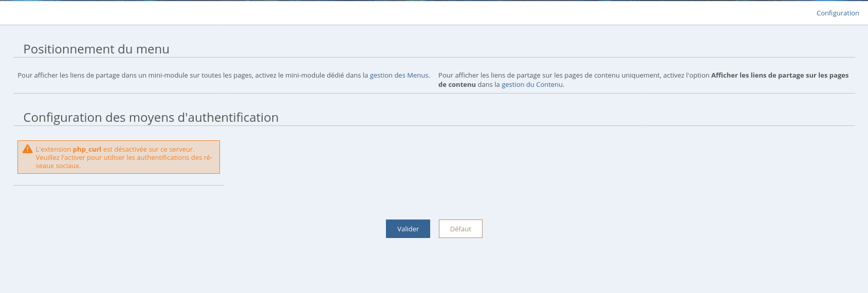The image size is (868, 293).
Task: Follow the 'gestion du Contenu' link
Action: pyautogui.click(x=532, y=85)
